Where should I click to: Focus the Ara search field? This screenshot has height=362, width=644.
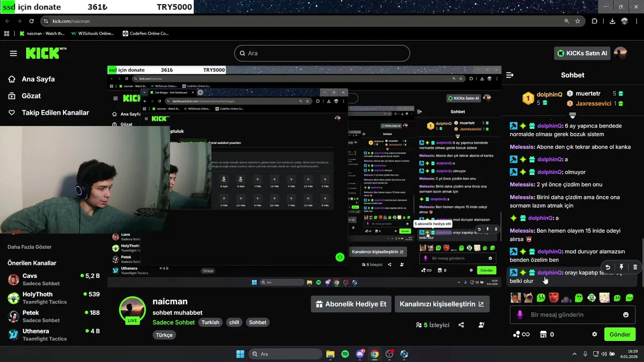click(322, 53)
